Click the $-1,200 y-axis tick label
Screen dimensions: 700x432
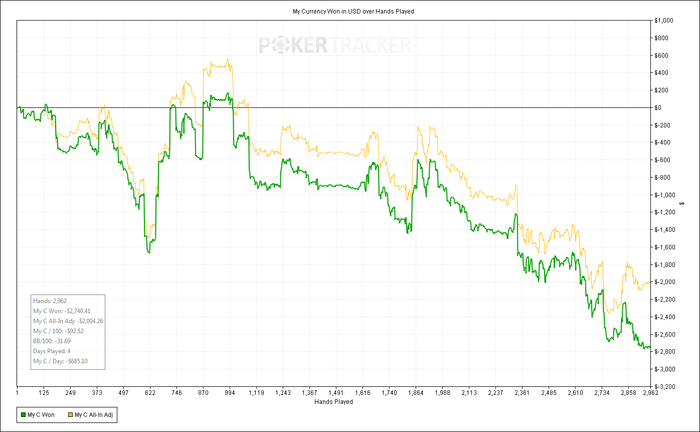(665, 212)
